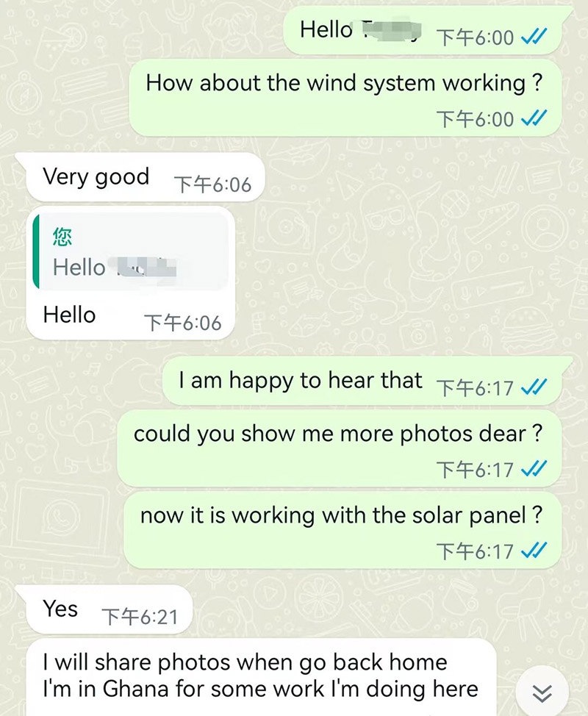Screen dimensions: 588x716
Task: Click blue ticks on 'more photos dear' message
Action: point(534,470)
